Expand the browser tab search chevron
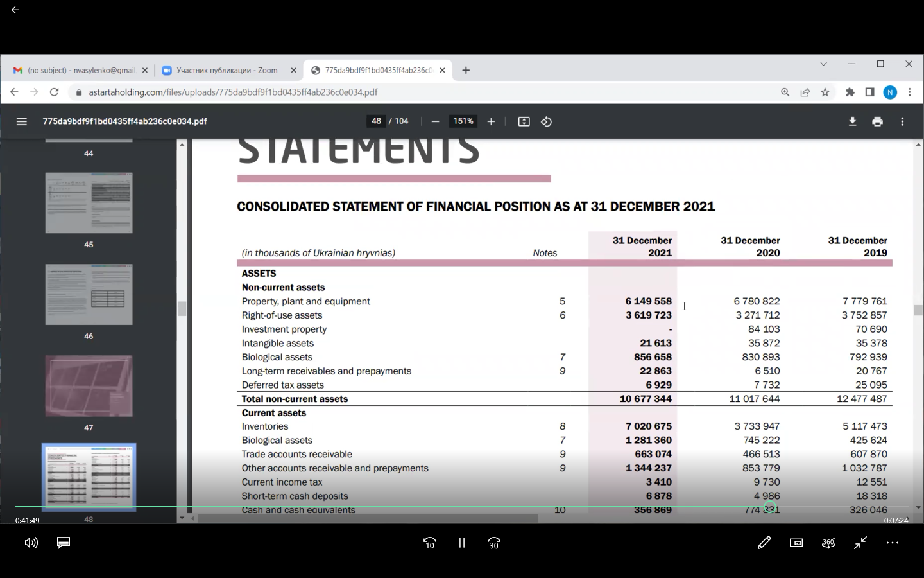924x578 pixels. pyautogui.click(x=823, y=64)
